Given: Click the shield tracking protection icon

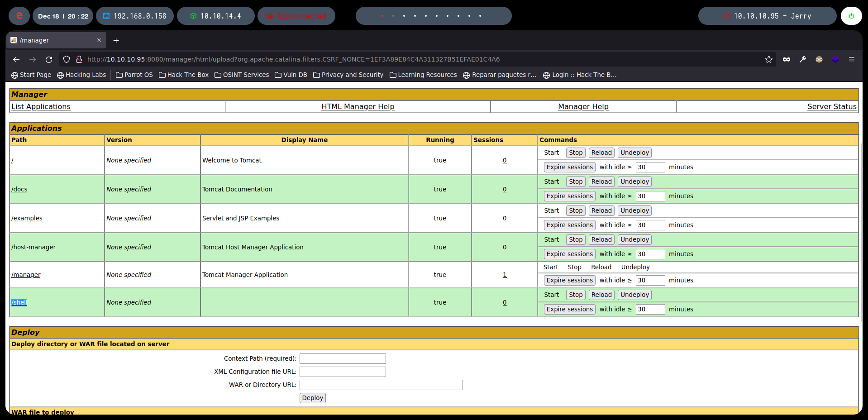Looking at the screenshot, I should pos(67,59).
